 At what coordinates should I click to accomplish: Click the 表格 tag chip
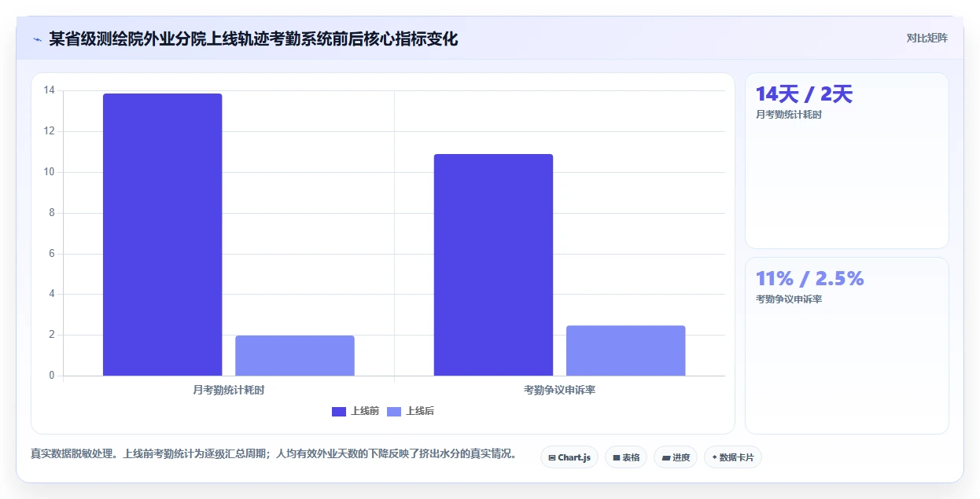pos(626,457)
